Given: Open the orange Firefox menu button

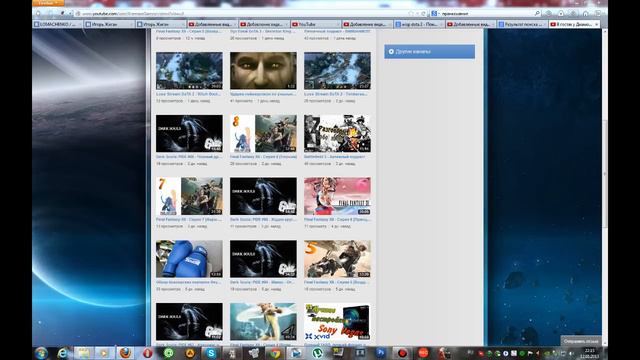Looking at the screenshot, I should click(x=48, y=3).
